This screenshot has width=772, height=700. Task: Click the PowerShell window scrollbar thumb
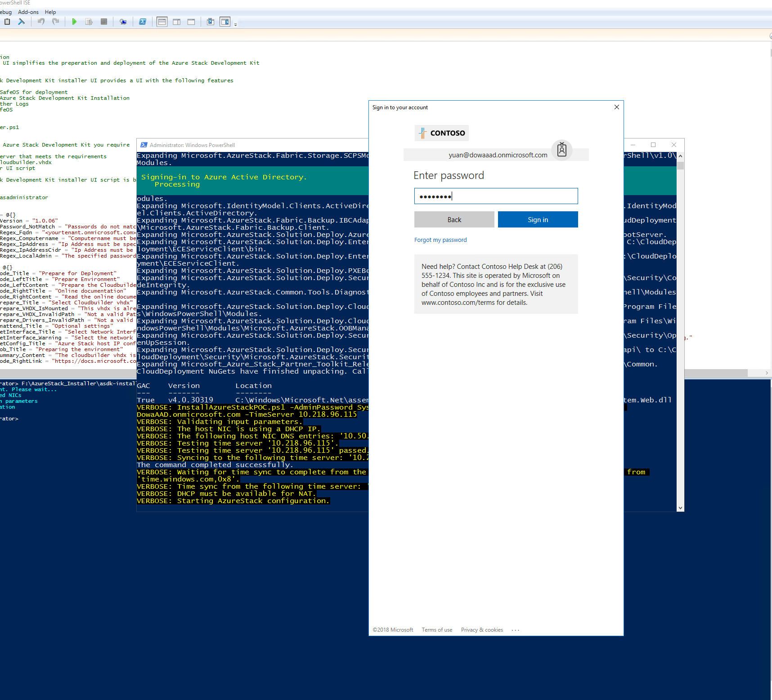pos(680,165)
